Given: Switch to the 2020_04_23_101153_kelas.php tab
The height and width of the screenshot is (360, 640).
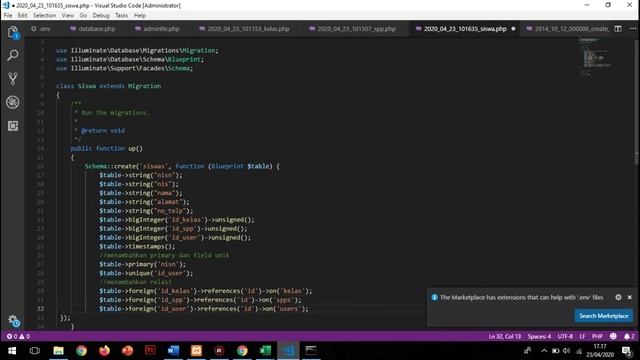Looking at the screenshot, I should 244,29.
